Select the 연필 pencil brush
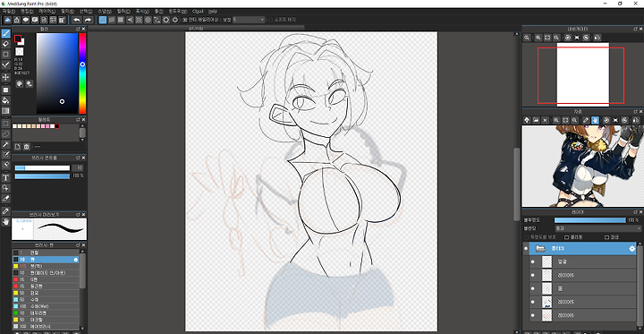Image resolution: width=644 pixels, height=334 pixels. [46, 253]
